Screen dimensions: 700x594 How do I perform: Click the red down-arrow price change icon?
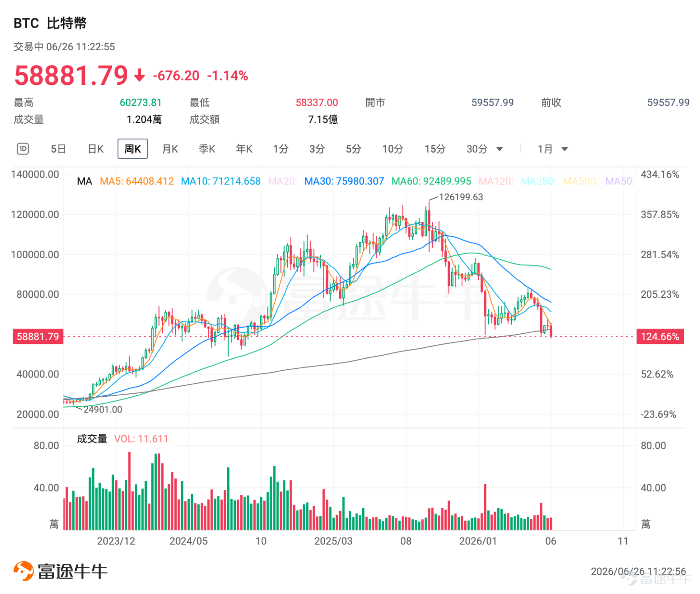point(140,75)
